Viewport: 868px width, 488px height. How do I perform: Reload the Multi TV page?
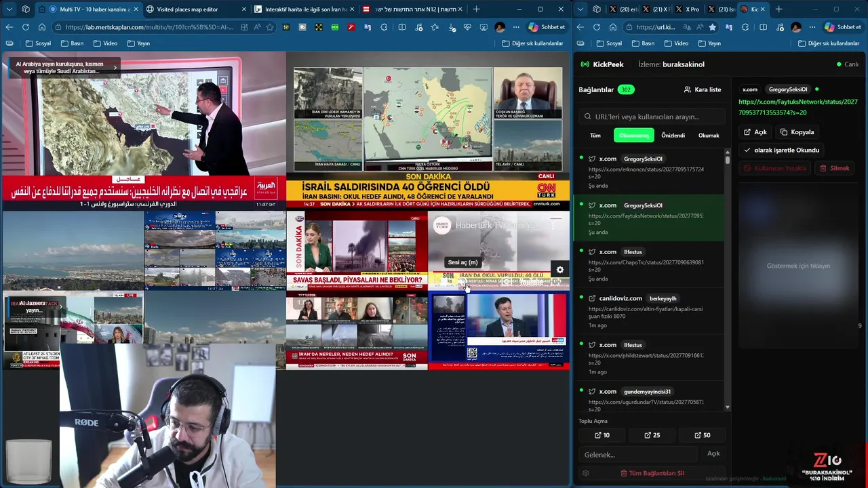click(x=25, y=27)
